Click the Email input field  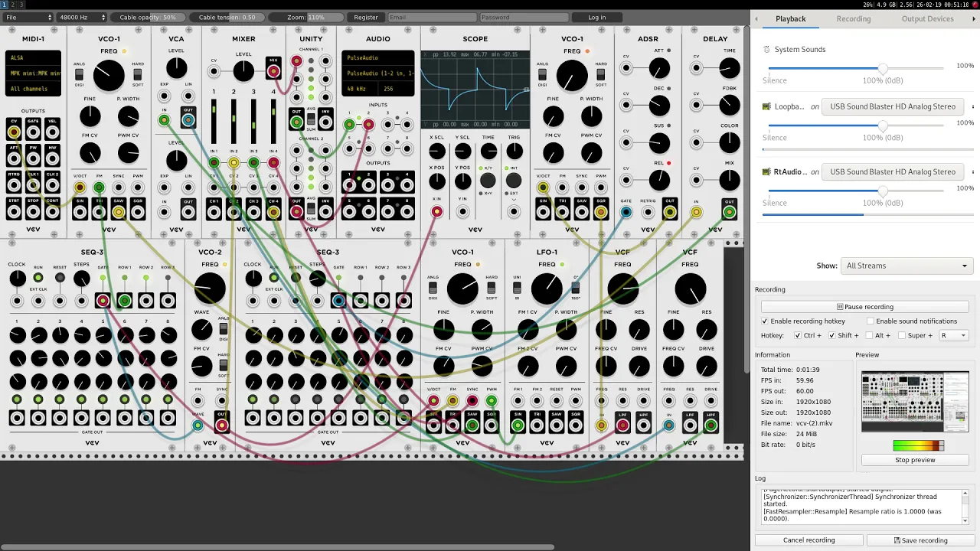point(432,17)
